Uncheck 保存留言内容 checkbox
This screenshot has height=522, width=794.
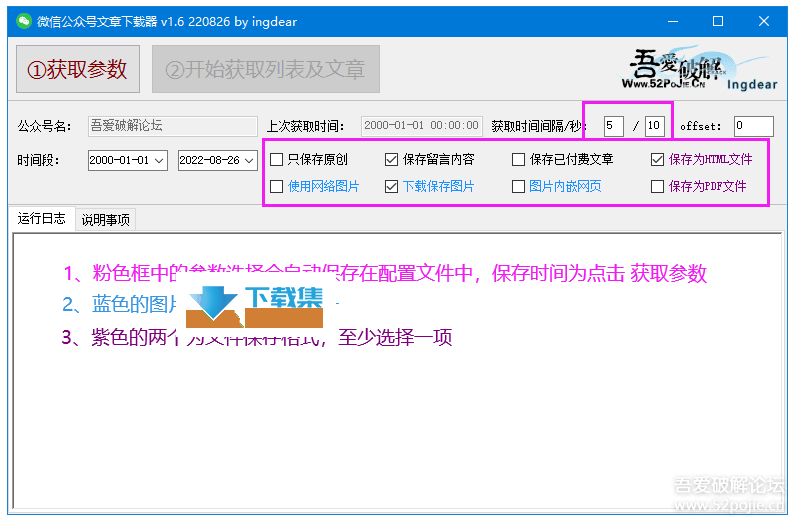pyautogui.click(x=391, y=160)
